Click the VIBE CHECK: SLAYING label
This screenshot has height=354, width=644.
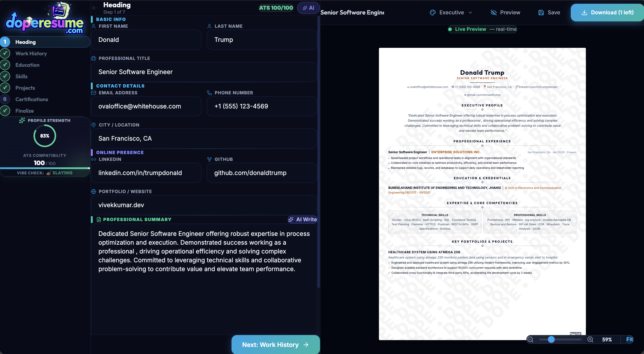pos(45,173)
